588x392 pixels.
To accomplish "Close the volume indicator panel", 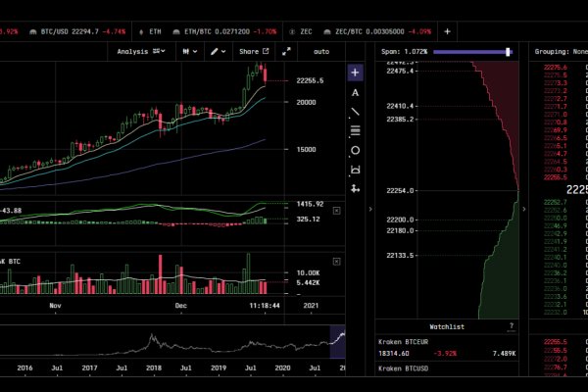I will [336, 263].
